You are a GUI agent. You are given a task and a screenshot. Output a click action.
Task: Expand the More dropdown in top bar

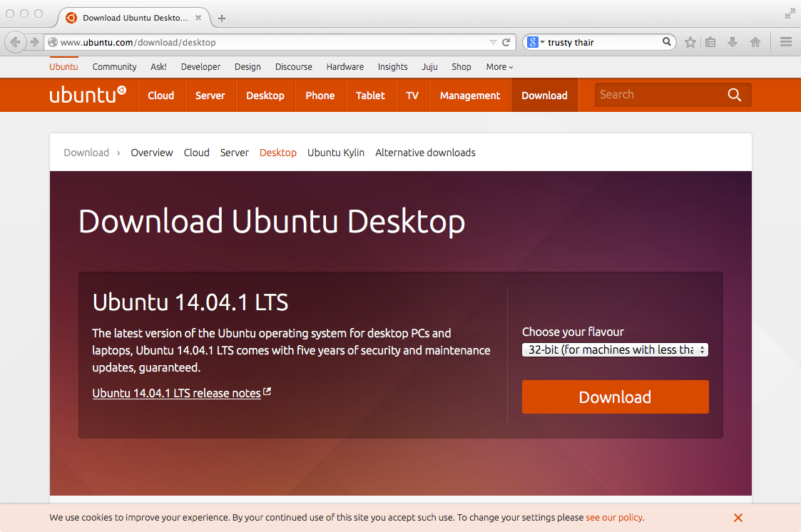(x=499, y=67)
